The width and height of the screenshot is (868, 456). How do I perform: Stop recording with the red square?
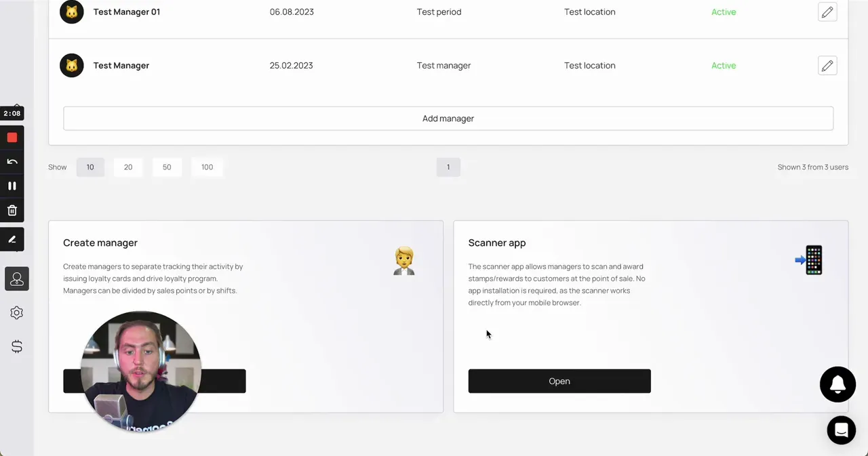click(12, 138)
